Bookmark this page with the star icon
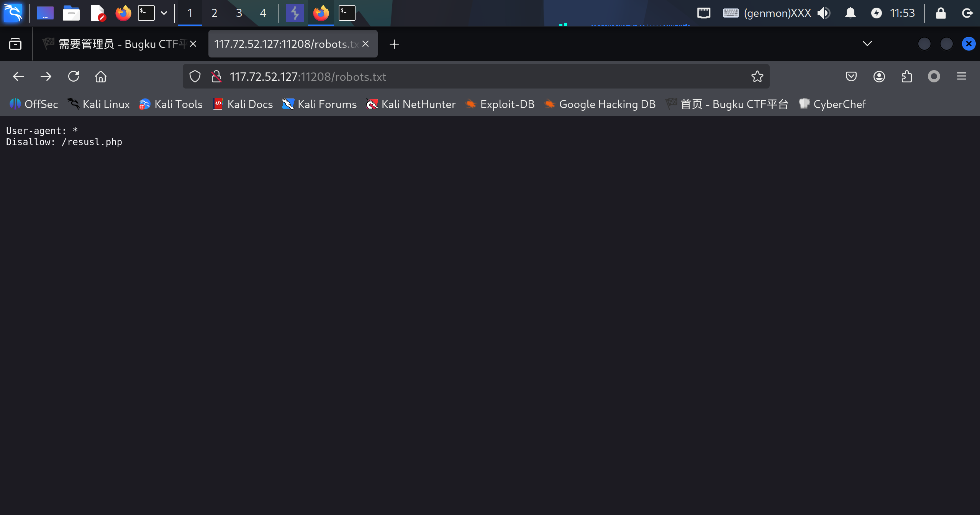Image resolution: width=980 pixels, height=515 pixels. pos(757,77)
